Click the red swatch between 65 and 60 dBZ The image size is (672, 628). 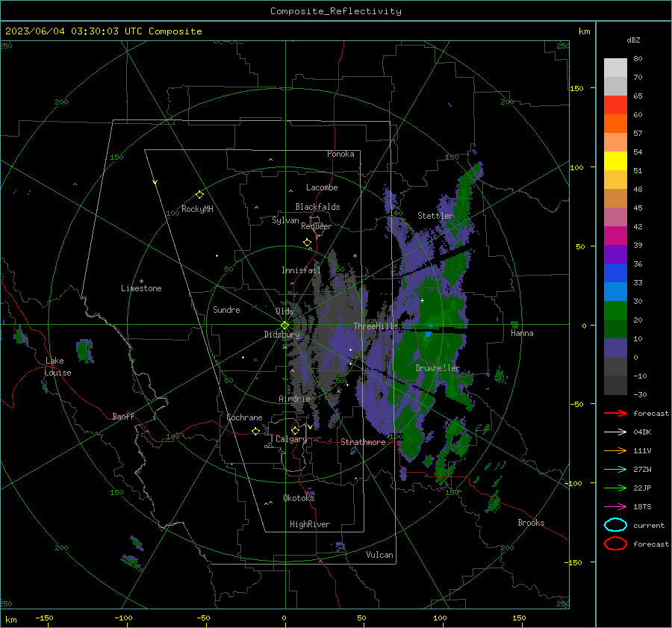[615, 105]
